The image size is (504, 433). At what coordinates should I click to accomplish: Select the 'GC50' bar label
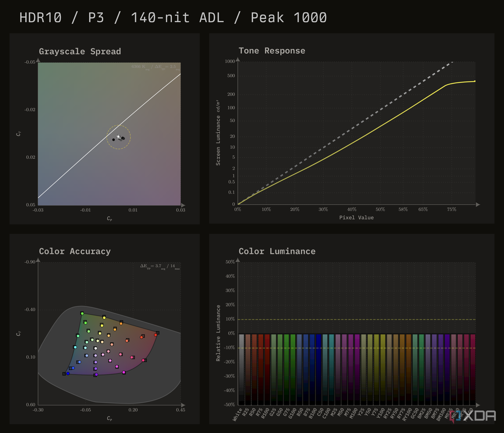tap(414, 413)
